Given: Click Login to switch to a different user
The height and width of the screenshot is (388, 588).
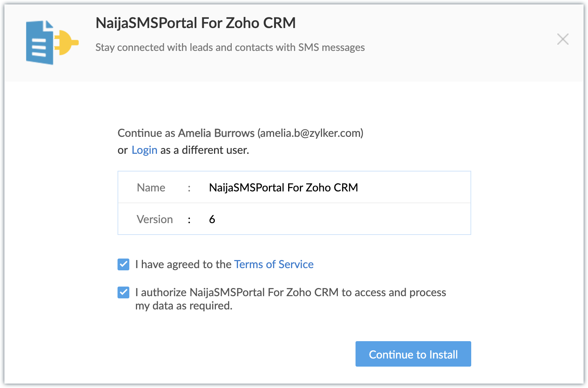Looking at the screenshot, I should (144, 150).
